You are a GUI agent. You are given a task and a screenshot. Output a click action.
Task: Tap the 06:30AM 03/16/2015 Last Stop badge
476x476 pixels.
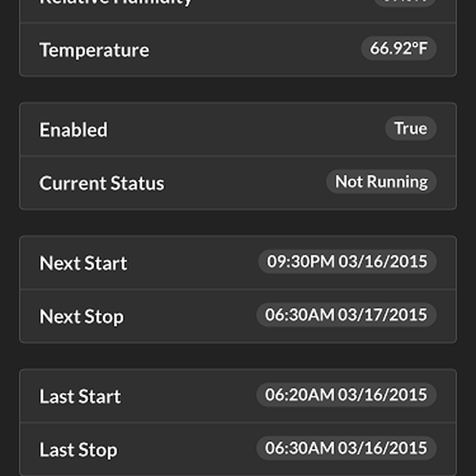pyautogui.click(x=346, y=448)
